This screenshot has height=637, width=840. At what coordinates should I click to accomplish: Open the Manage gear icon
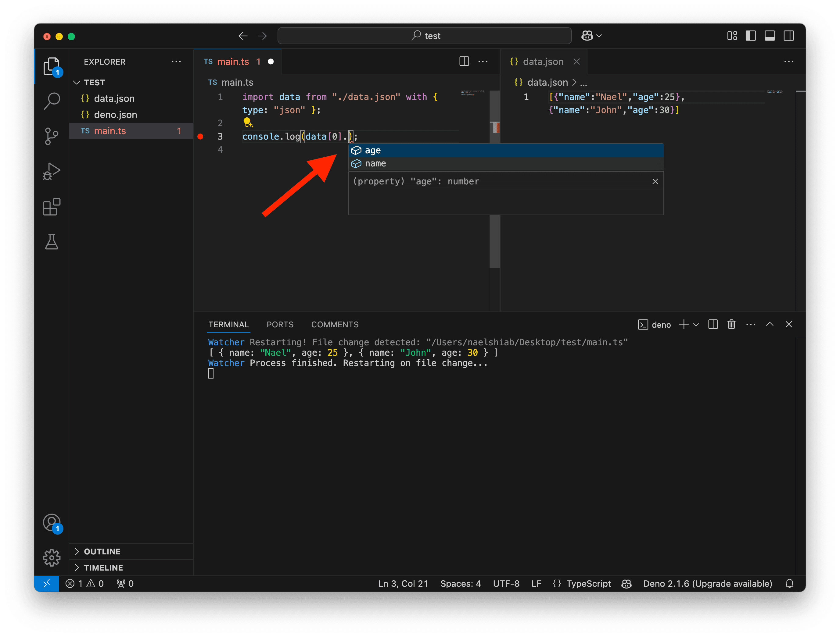(x=52, y=558)
